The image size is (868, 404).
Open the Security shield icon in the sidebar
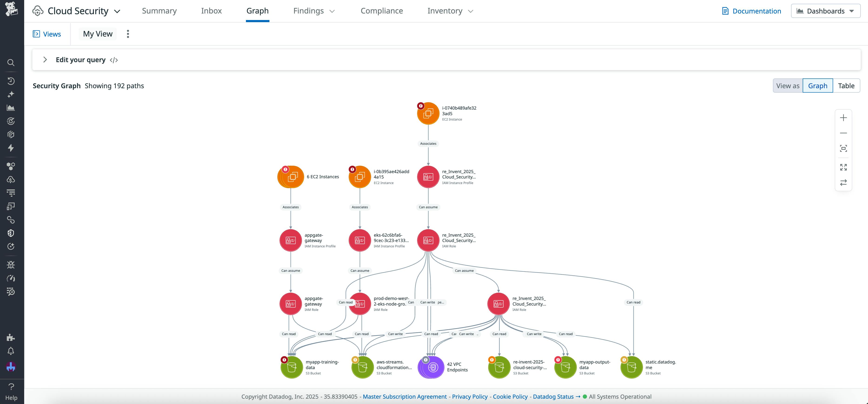pos(11,233)
